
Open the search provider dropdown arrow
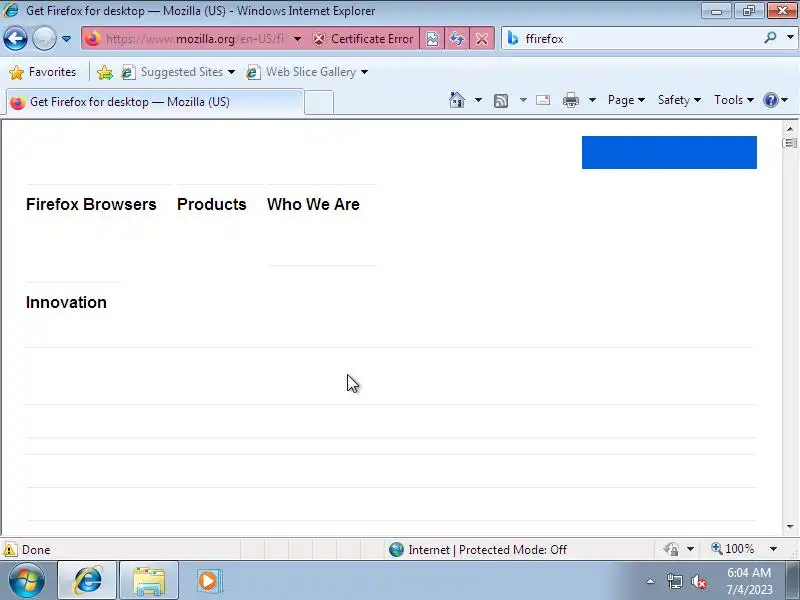(790, 38)
